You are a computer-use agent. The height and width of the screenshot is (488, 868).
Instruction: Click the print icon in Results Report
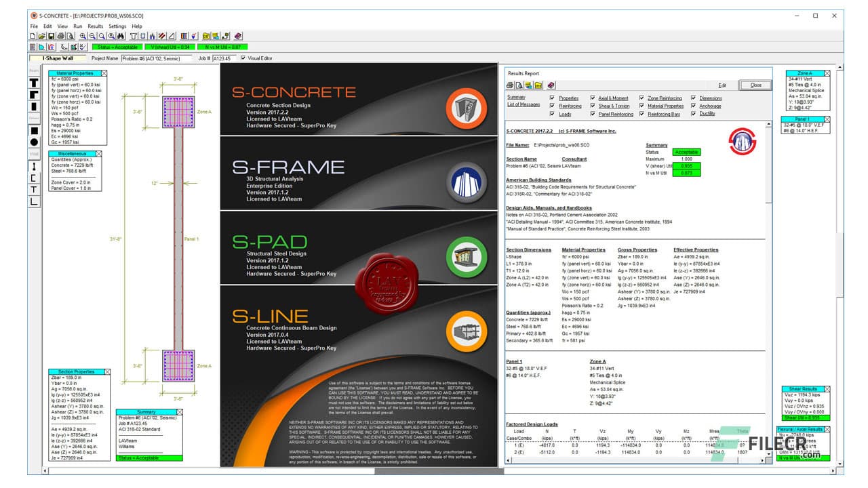pos(509,84)
